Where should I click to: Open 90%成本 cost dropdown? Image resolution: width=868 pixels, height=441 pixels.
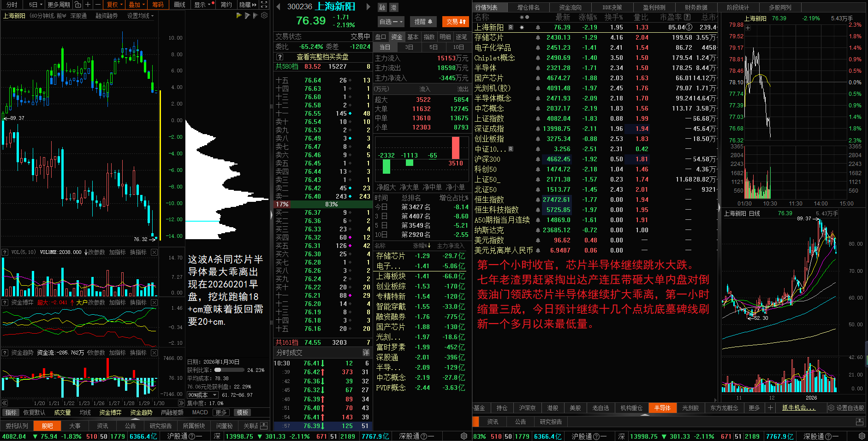coord(202,395)
